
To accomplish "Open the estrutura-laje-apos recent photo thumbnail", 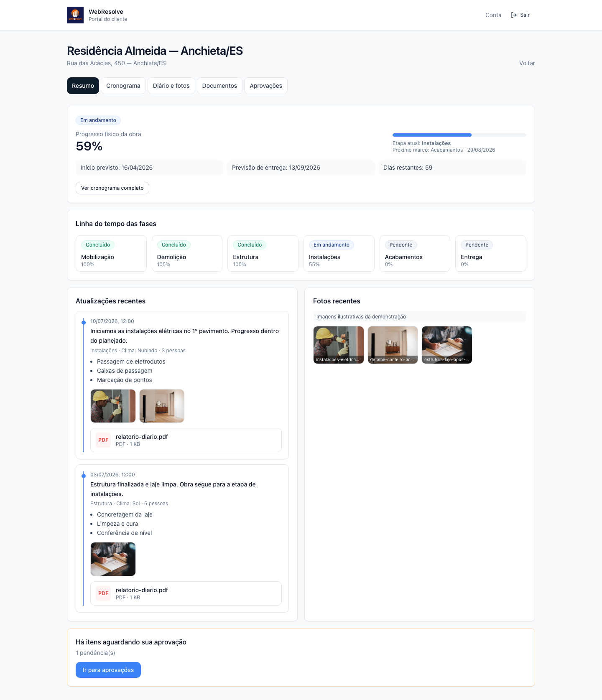I will coord(447,345).
